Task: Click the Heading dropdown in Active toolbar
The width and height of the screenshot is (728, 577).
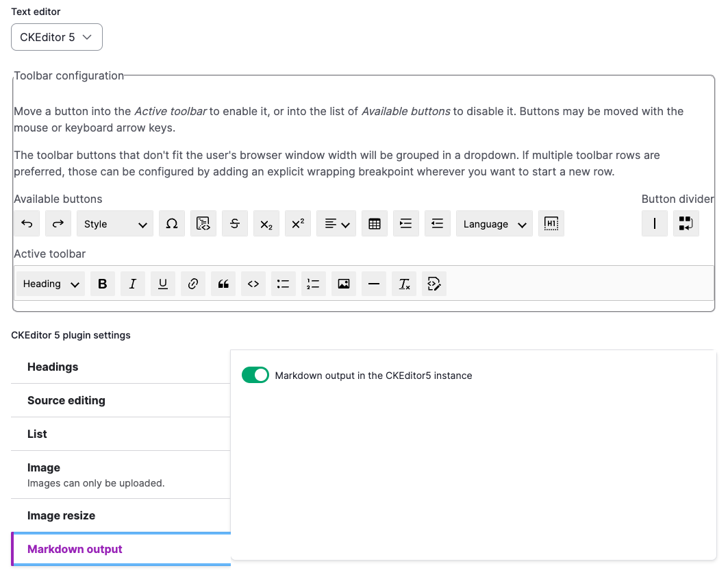Action: tap(51, 284)
